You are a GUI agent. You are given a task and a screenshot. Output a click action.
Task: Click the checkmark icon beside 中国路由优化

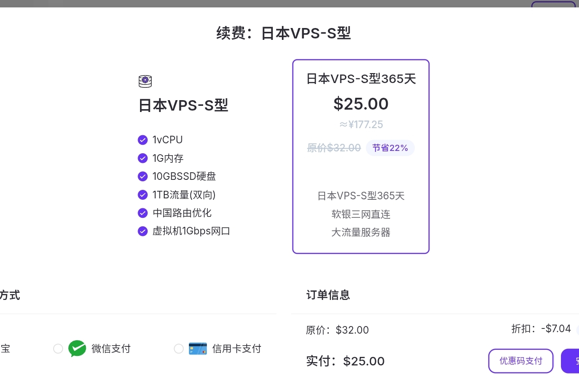[x=142, y=213]
